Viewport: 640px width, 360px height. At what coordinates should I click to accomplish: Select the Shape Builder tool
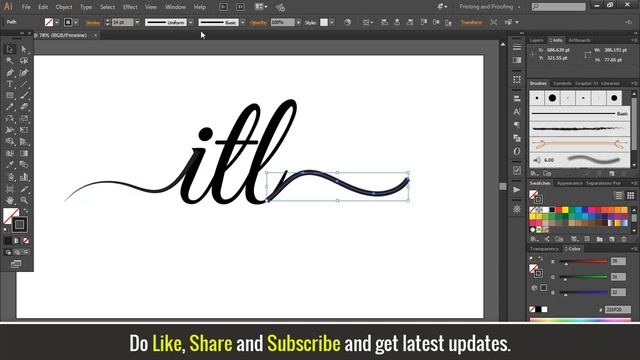pos(10,142)
